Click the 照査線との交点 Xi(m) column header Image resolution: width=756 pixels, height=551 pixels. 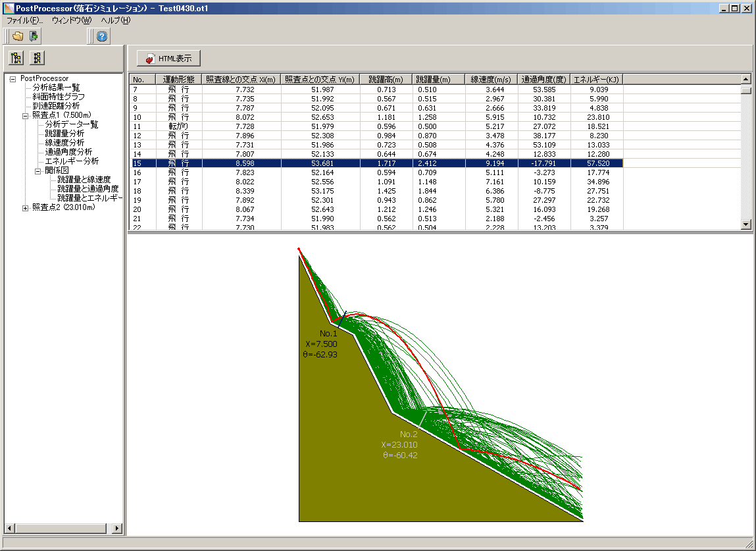241,80
